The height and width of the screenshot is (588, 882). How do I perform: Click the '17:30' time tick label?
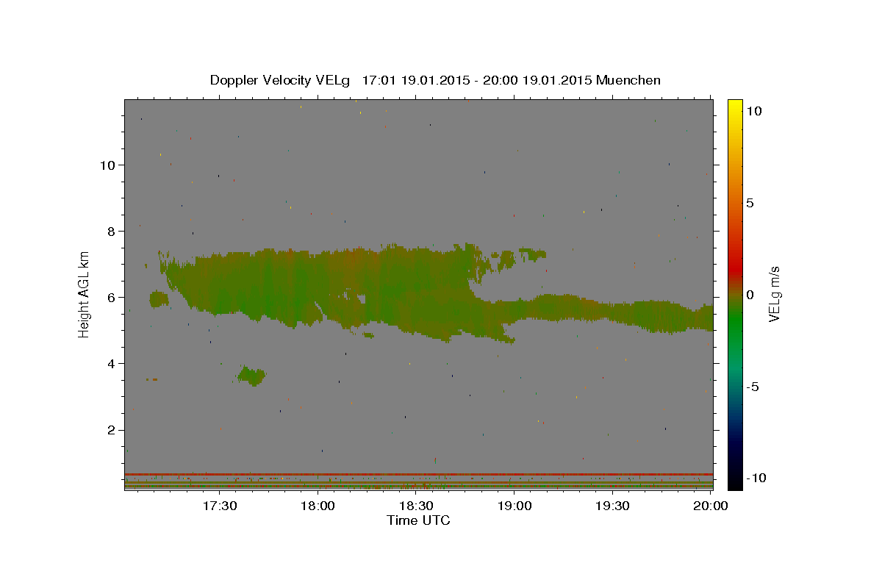coord(220,506)
